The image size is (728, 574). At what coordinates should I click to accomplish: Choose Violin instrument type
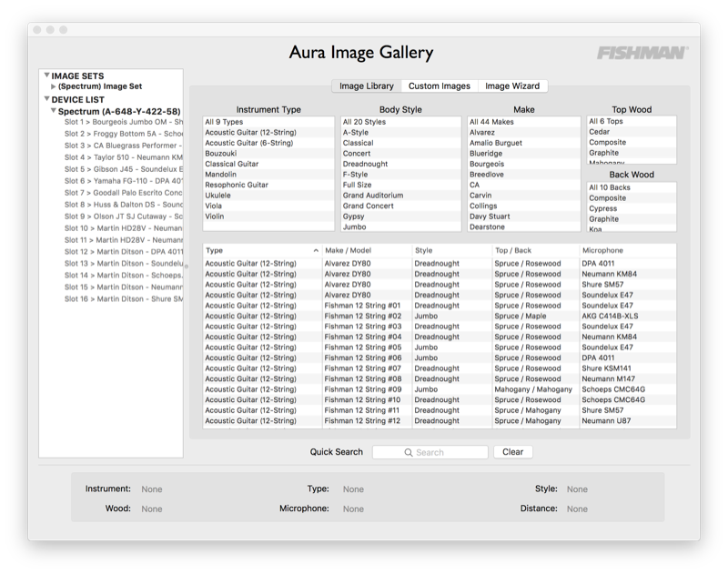point(268,217)
